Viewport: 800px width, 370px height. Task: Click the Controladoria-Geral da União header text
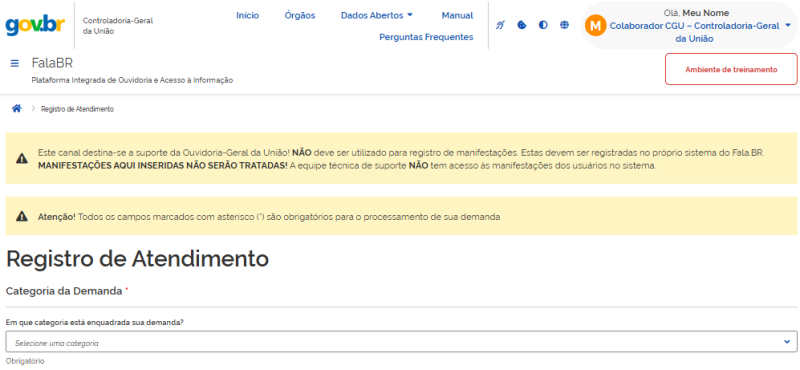click(118, 26)
